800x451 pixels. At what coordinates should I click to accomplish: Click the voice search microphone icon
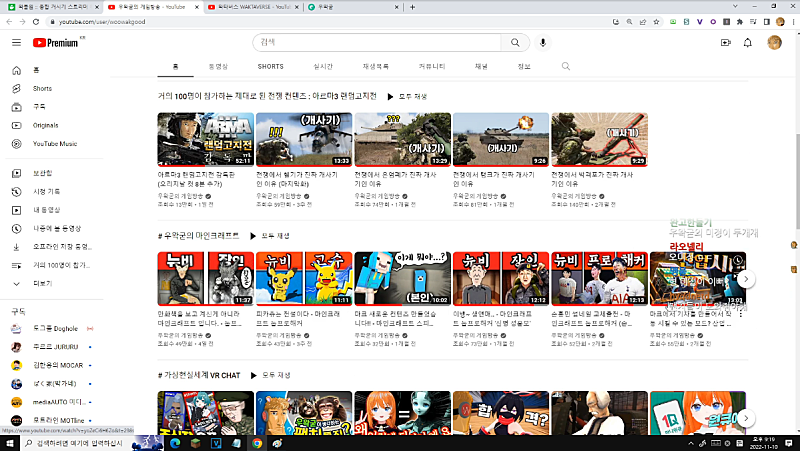[x=543, y=43]
